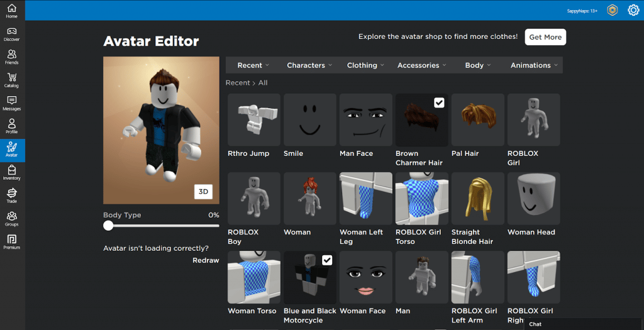
Task: Click the Recent breadcrumb link
Action: tap(237, 83)
